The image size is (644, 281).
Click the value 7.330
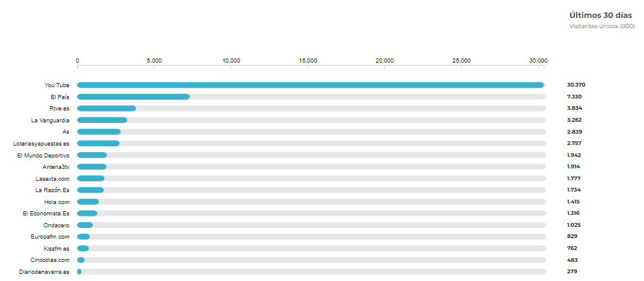click(x=574, y=97)
